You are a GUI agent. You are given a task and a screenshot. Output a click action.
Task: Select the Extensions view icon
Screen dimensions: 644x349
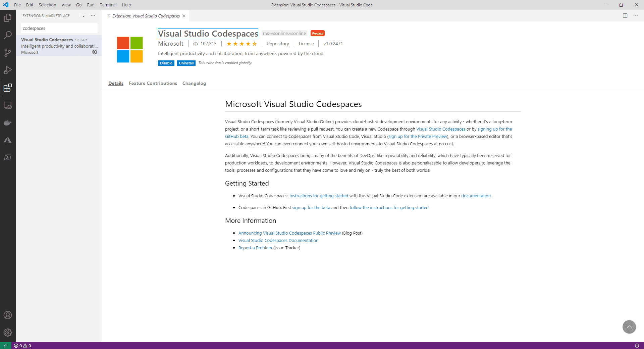pos(8,88)
